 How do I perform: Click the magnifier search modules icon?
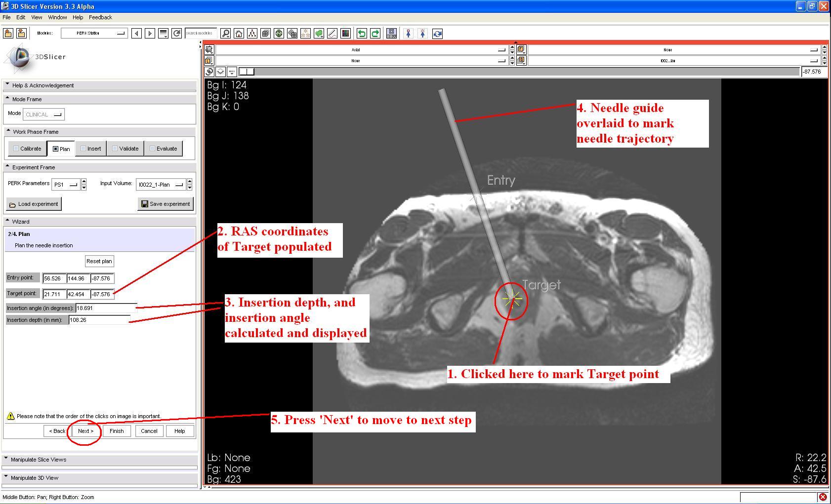(225, 34)
